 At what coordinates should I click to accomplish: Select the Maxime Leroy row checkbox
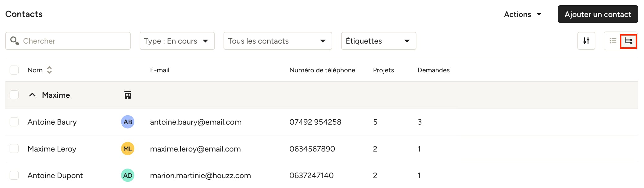point(14,149)
